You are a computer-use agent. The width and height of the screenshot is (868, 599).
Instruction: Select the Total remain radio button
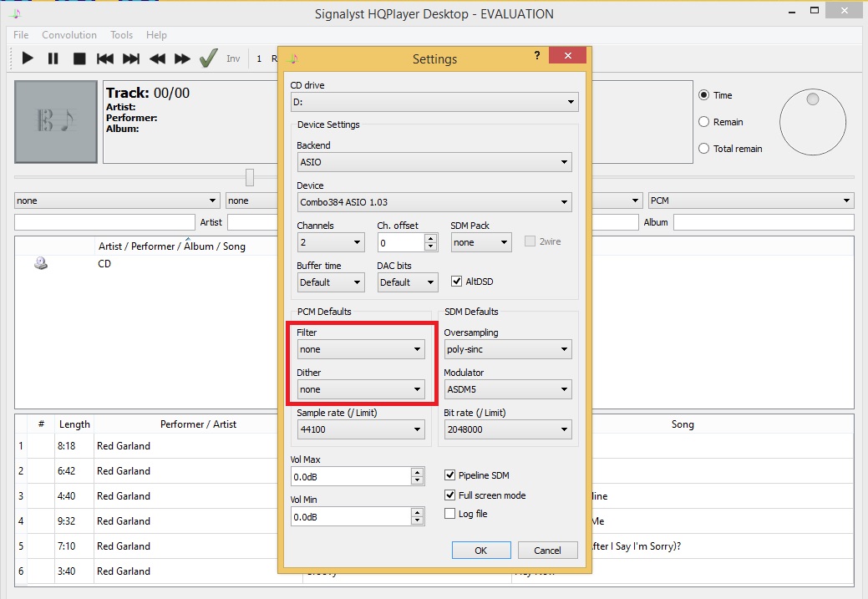703,149
